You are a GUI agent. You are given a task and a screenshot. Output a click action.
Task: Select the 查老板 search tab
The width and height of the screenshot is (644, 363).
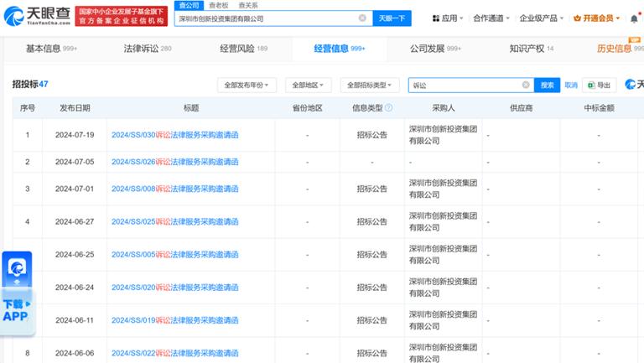(218, 5)
